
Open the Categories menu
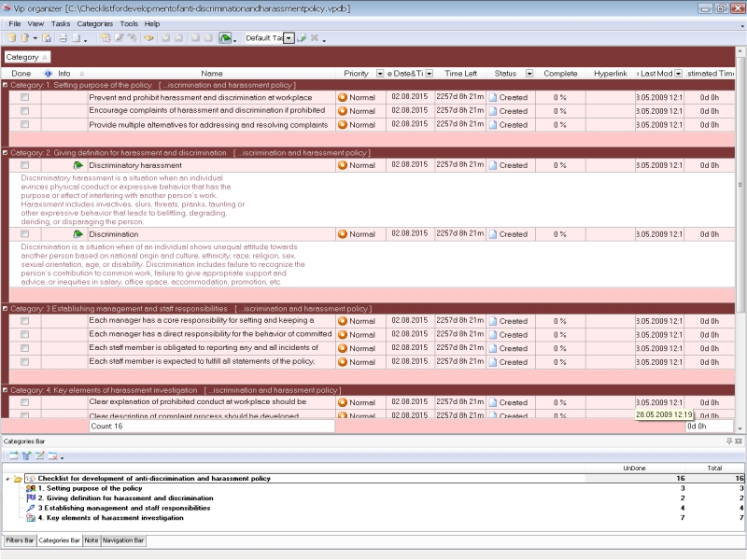95,24
